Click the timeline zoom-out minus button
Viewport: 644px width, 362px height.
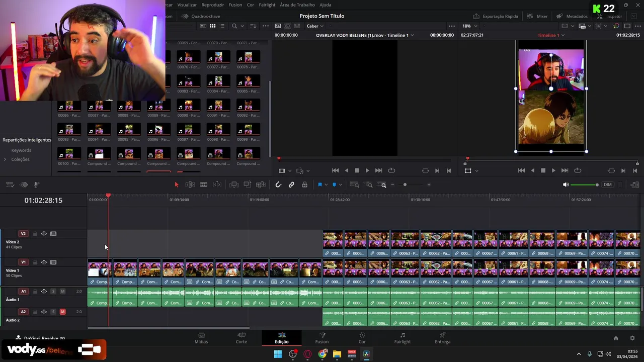(392, 185)
